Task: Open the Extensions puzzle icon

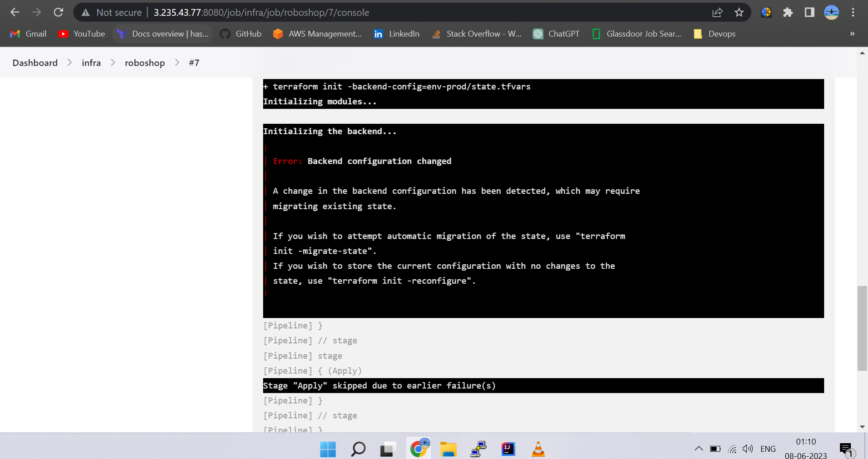Action: click(x=788, y=12)
